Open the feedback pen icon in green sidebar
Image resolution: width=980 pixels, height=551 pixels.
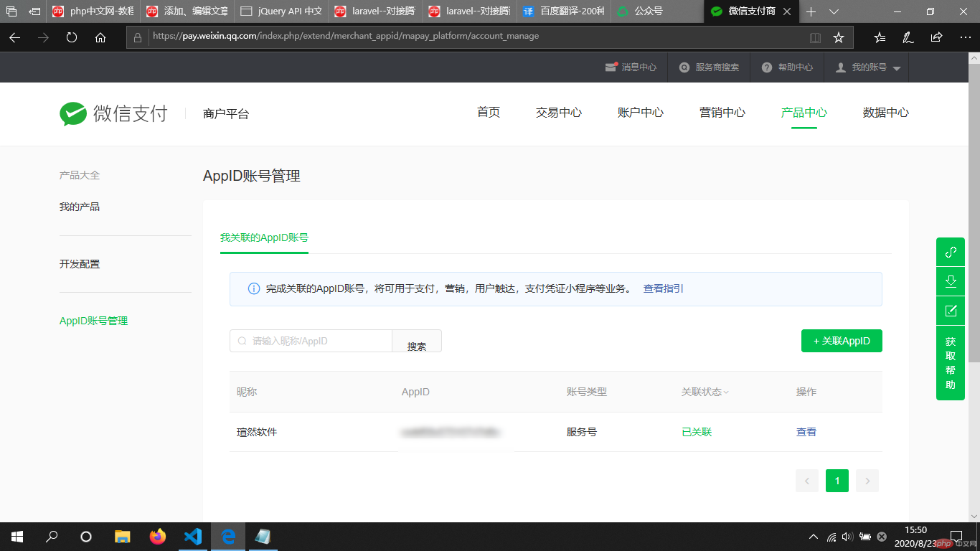(950, 310)
